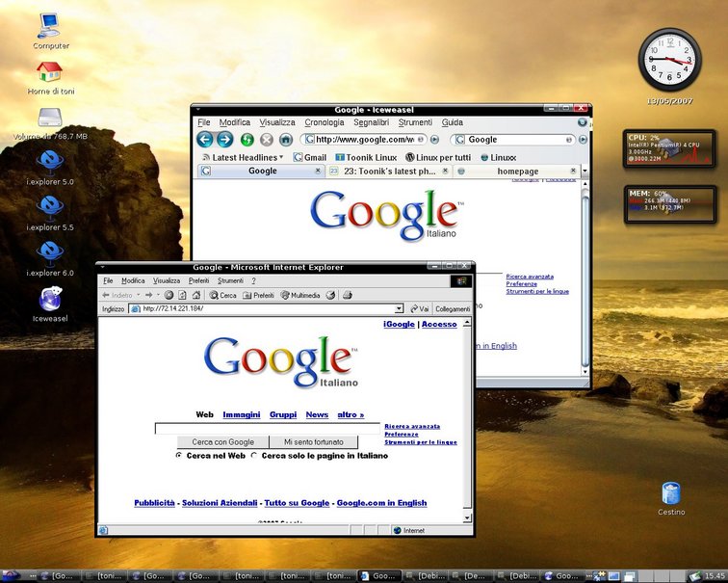Click Cerca in Internet Explorer's toolbar
728x583 pixels.
point(222,295)
